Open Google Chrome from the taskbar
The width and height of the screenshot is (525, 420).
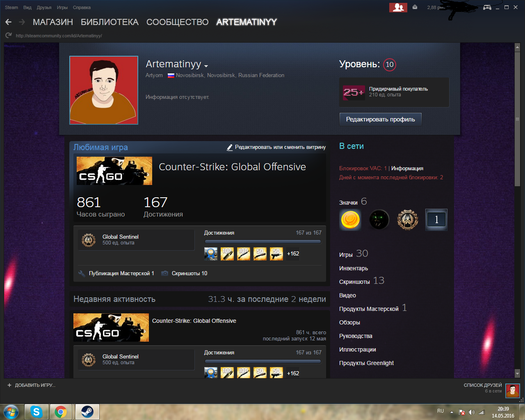(61, 412)
